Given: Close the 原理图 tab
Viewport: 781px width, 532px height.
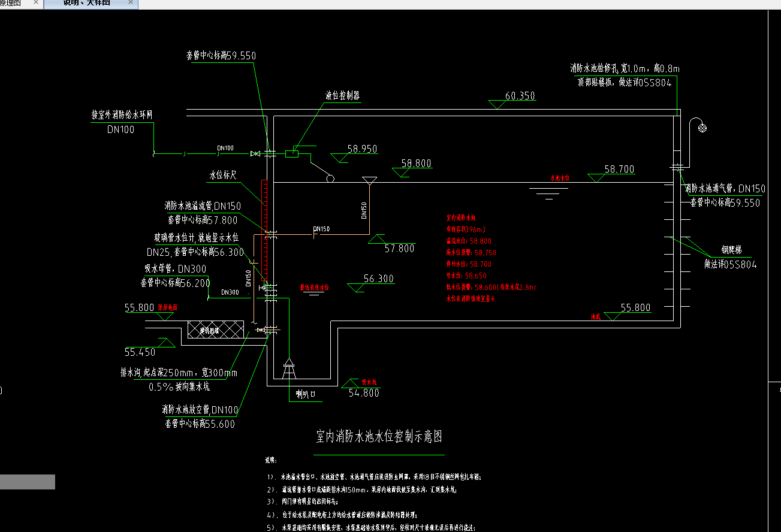Looking at the screenshot, I should point(36,3).
